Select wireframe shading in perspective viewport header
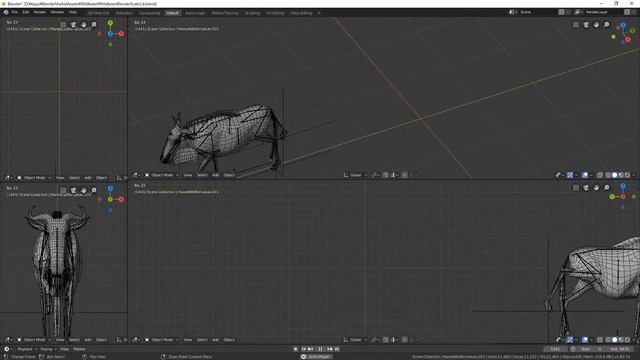The height and width of the screenshot is (360, 640). [x=608, y=175]
